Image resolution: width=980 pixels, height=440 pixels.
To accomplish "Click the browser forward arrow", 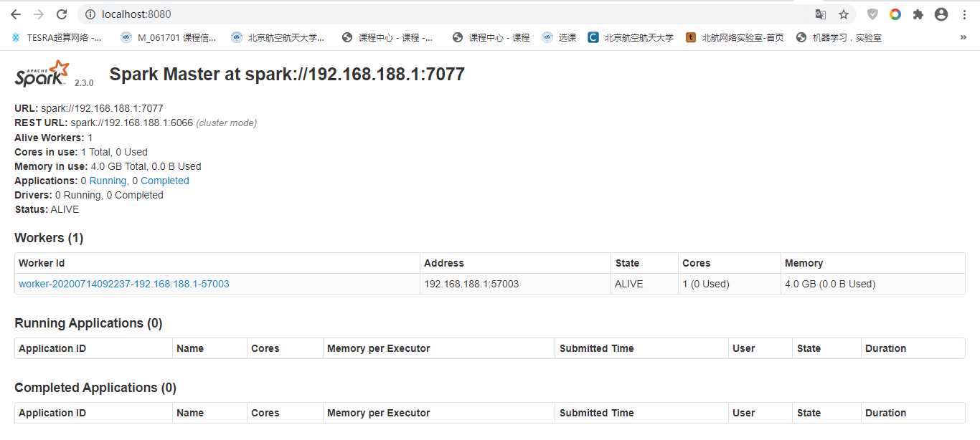I will tap(39, 14).
